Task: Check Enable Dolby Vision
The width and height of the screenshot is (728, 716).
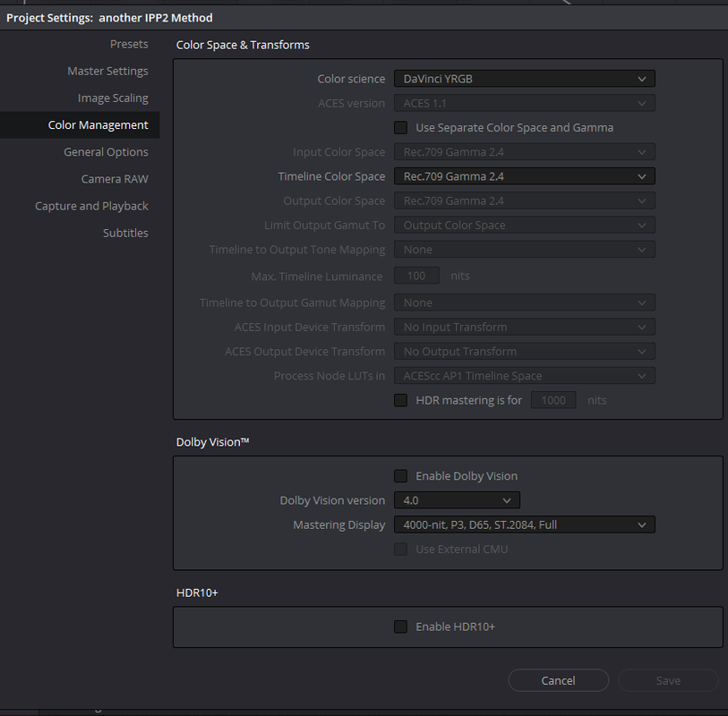Action: pyautogui.click(x=400, y=475)
